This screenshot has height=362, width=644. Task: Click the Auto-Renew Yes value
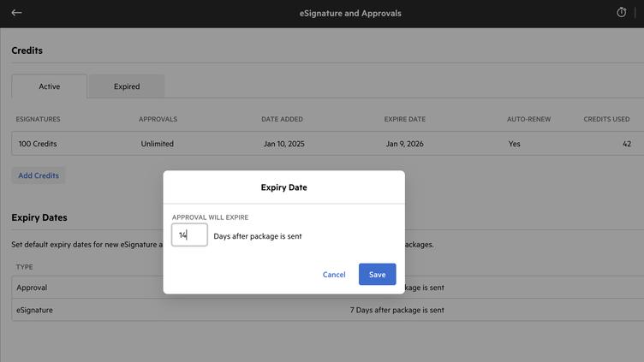[x=514, y=144]
